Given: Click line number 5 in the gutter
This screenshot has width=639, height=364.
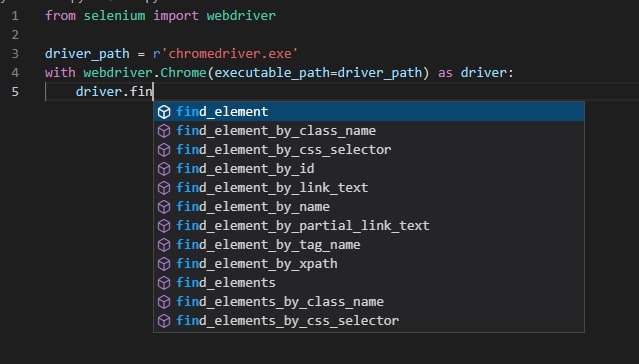Looking at the screenshot, I should click(x=15, y=92).
